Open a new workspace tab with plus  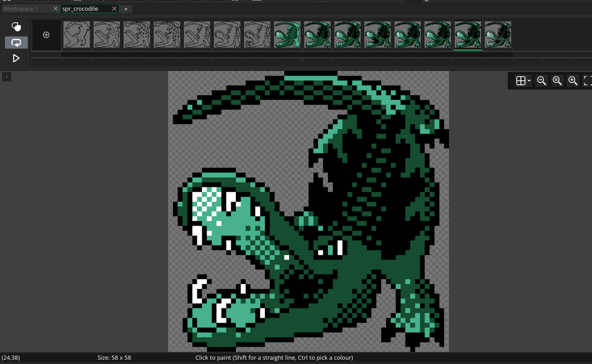[126, 9]
